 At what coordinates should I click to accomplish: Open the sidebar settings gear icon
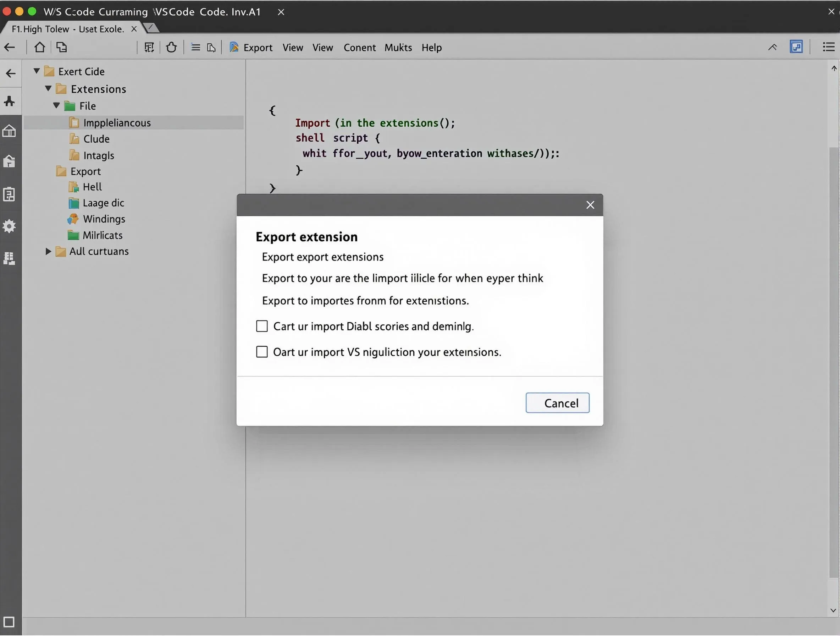pyautogui.click(x=9, y=226)
